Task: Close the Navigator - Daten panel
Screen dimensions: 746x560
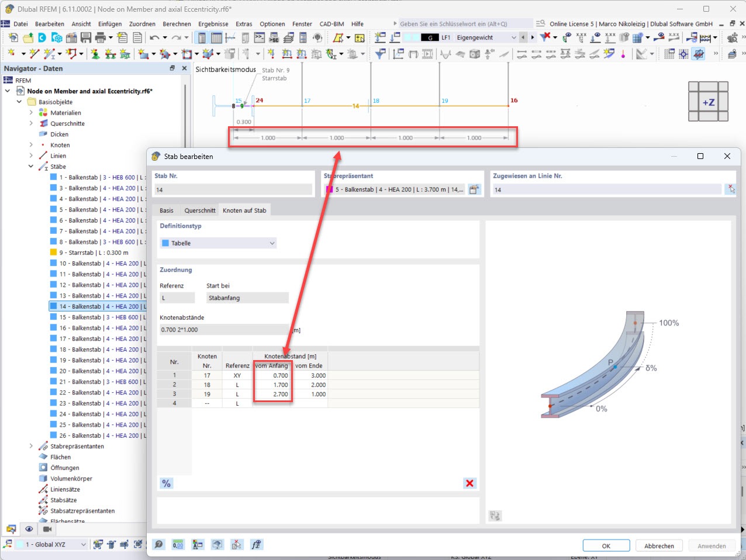Action: coord(184,68)
